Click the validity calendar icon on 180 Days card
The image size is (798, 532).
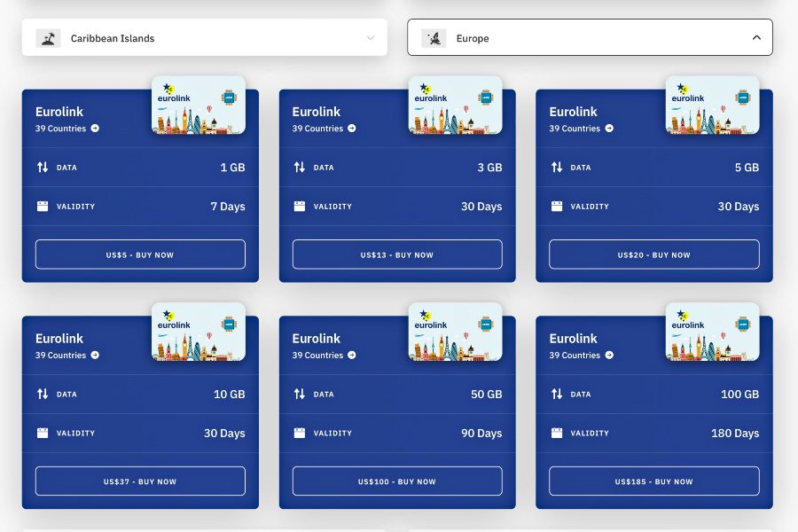[x=557, y=433]
